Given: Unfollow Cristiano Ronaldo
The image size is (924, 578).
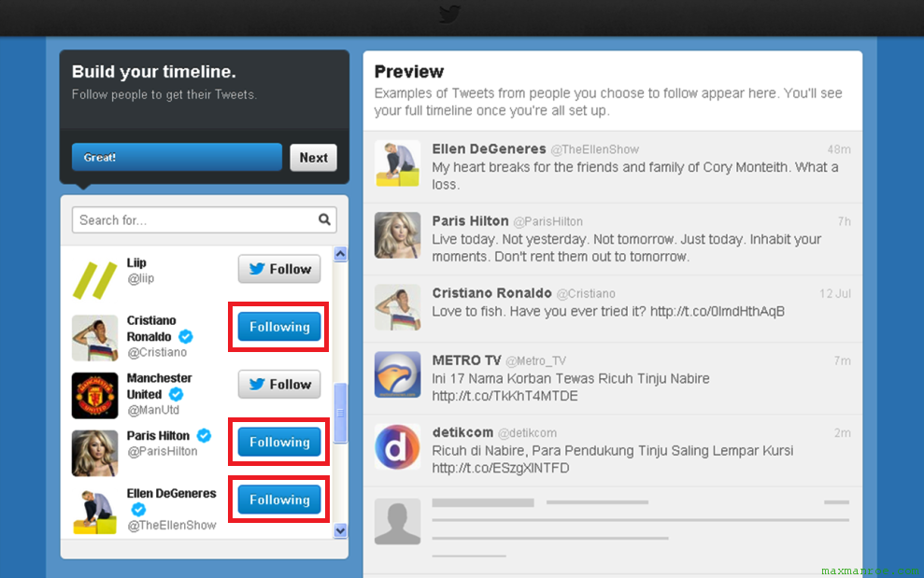Looking at the screenshot, I should coord(277,327).
